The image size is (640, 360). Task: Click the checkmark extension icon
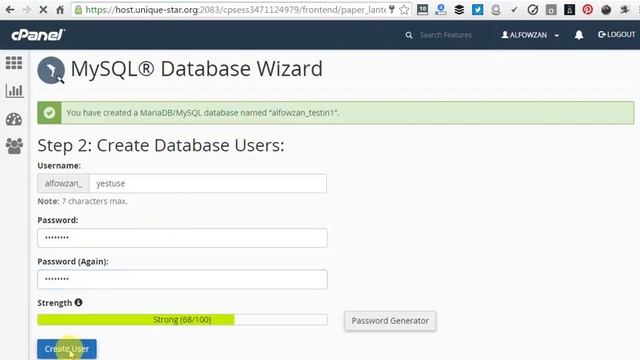[x=514, y=9]
